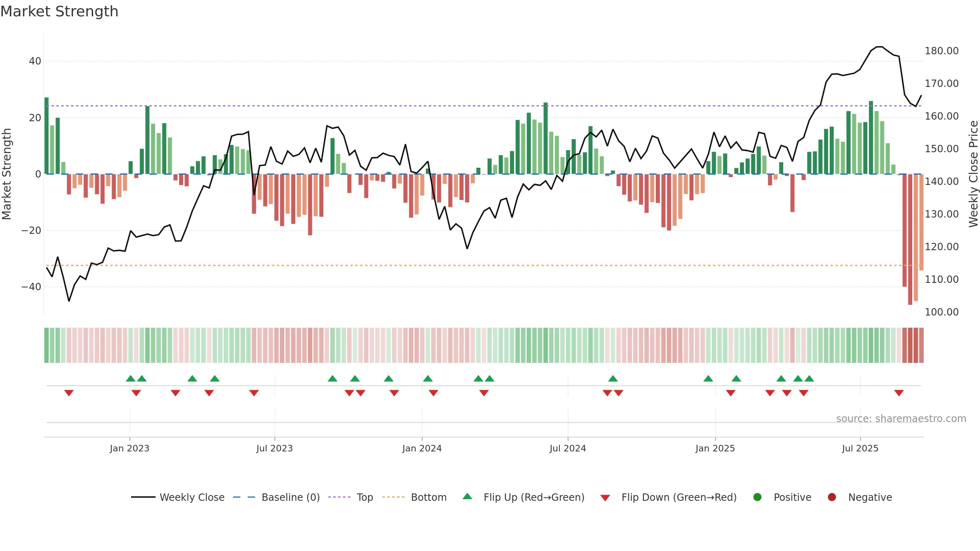The height and width of the screenshot is (551, 980).
Task: Click the Jan 2023 x-axis label
Action: pyautogui.click(x=129, y=448)
